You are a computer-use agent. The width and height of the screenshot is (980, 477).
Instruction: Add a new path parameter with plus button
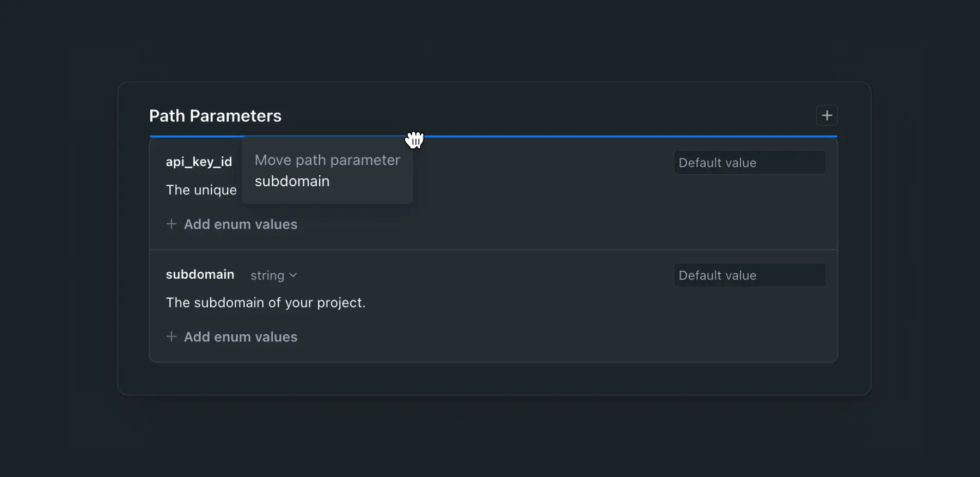tap(826, 115)
